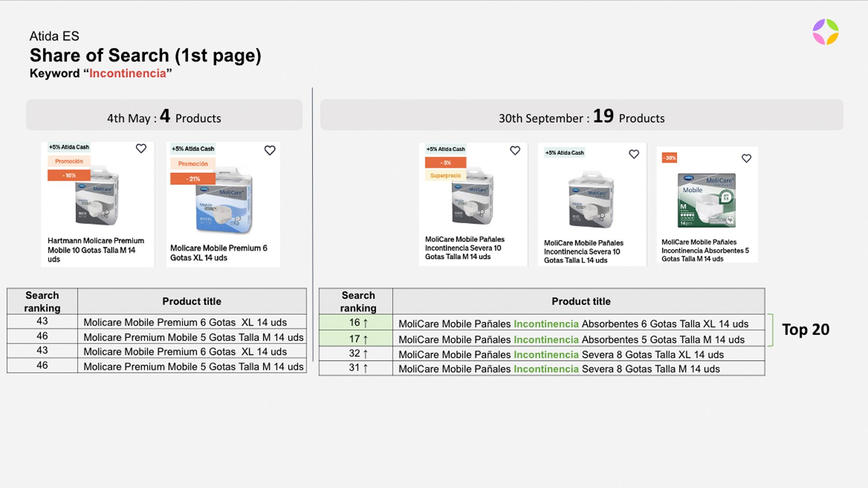Viewport: 868px width, 488px height.
Task: Click the 'Top 20' label
Action: tap(806, 329)
